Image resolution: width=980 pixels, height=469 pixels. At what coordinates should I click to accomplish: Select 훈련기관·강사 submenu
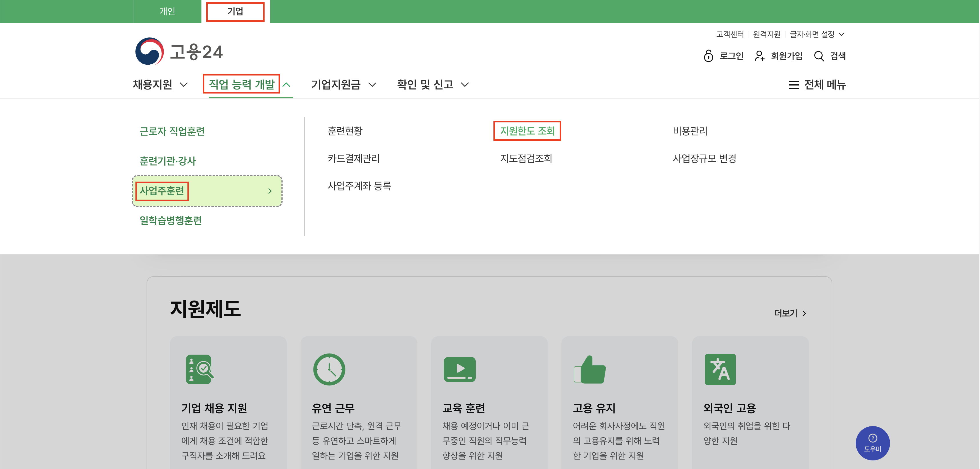pos(167,161)
